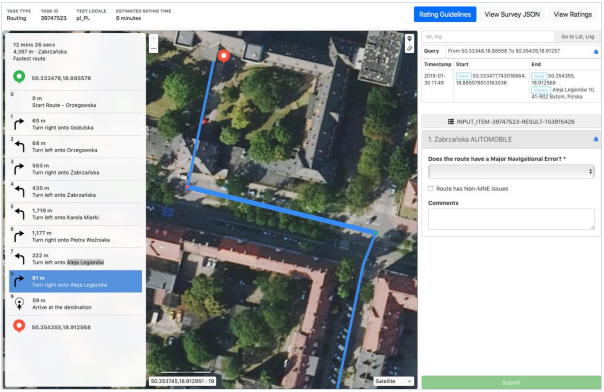Click the map ruler measure icon
Screen dimensions: 604x392
coord(409,49)
